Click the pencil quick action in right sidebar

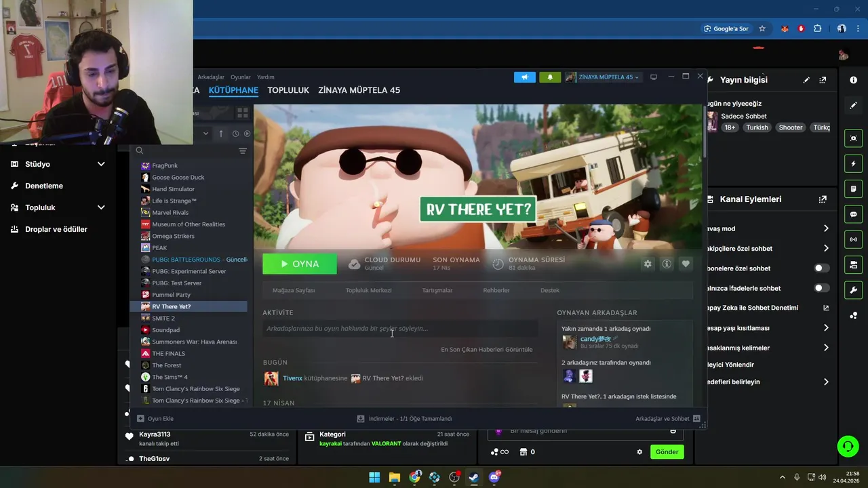(853, 105)
